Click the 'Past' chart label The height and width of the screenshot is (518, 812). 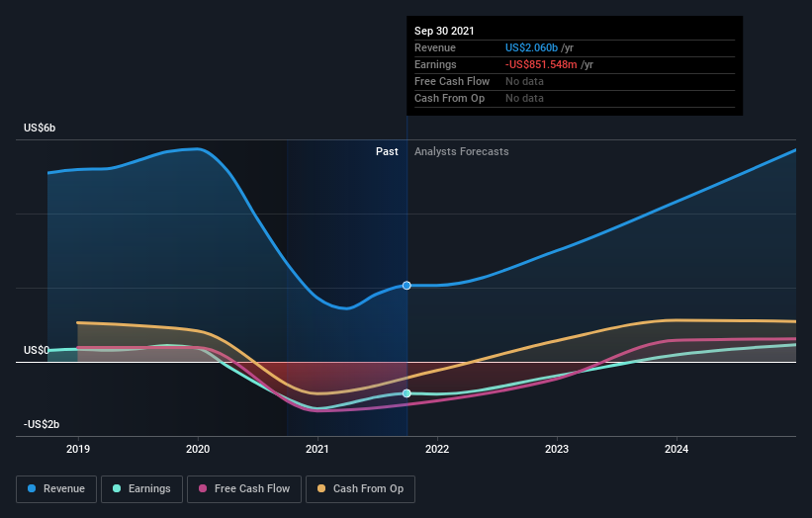tap(387, 151)
